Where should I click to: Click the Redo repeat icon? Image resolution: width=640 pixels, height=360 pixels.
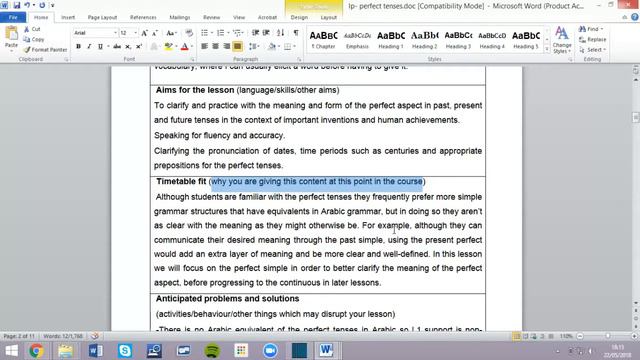click(42, 5)
